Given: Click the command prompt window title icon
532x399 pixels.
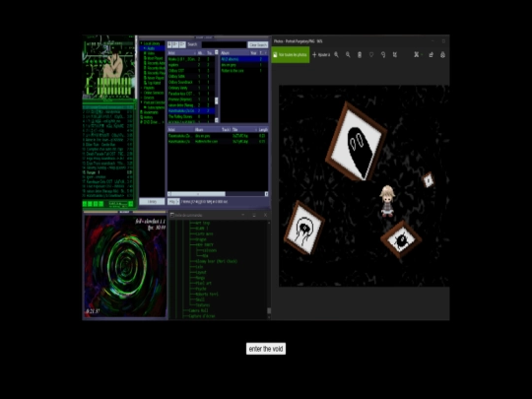Looking at the screenshot, I should (172, 215).
